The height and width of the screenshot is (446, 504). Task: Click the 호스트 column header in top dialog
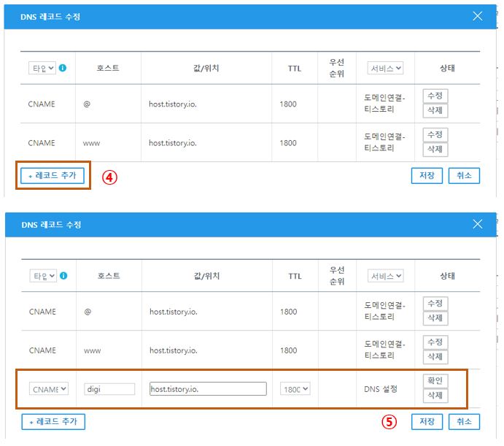[x=108, y=68]
